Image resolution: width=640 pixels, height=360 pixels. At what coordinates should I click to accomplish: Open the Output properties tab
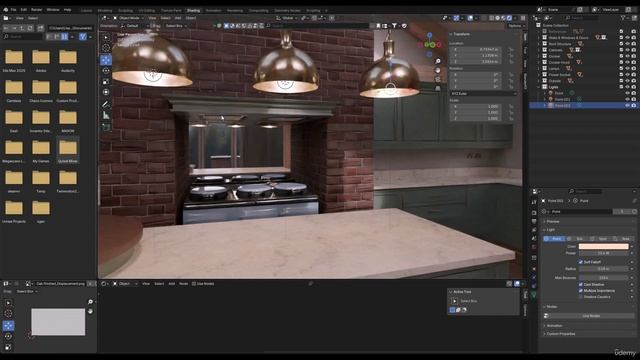tap(534, 221)
